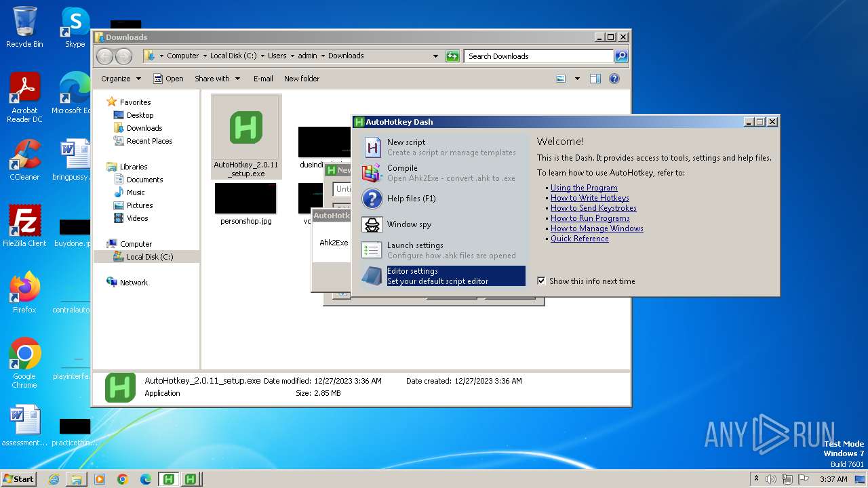Viewport: 868px width, 488px height.
Task: Click search magnifier in Downloads window
Action: click(x=621, y=56)
